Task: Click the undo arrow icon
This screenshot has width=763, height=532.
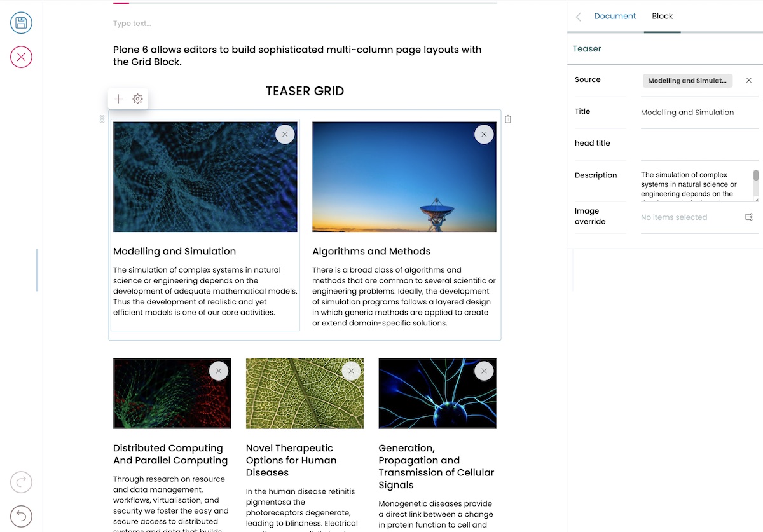Action: 21,515
